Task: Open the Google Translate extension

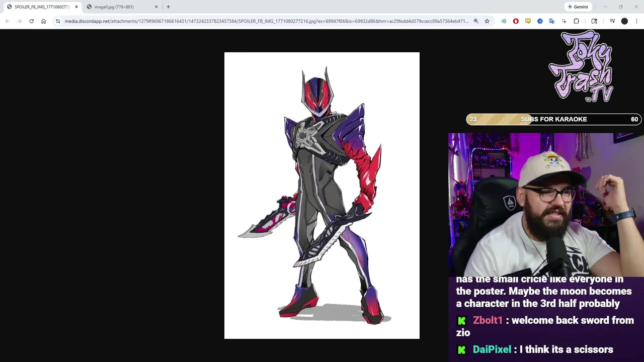Action: pyautogui.click(x=552, y=21)
